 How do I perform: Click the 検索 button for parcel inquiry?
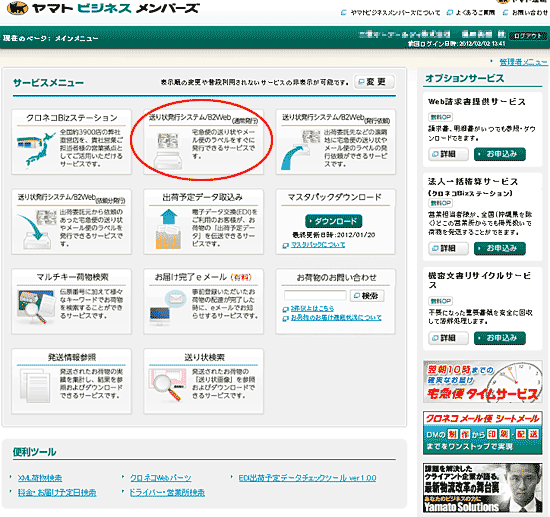pyautogui.click(x=367, y=296)
